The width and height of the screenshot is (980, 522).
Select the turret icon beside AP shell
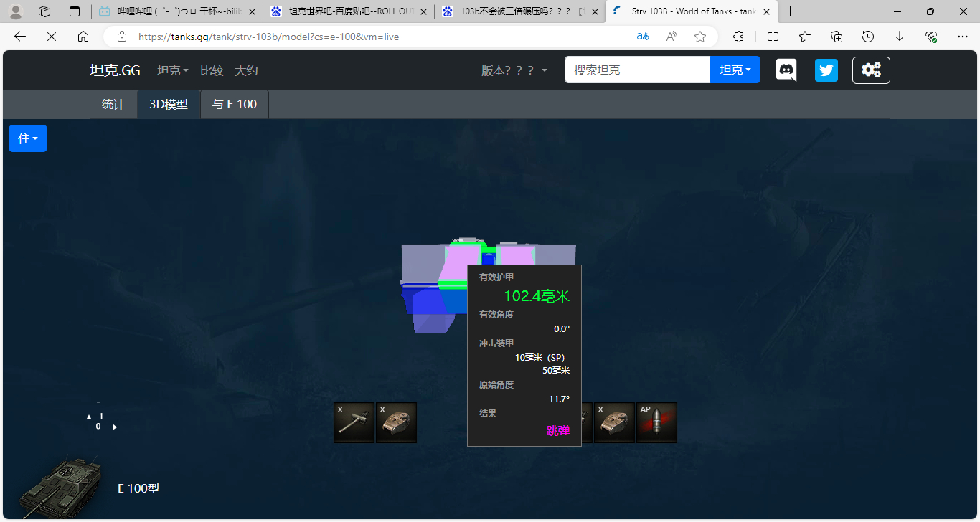[x=614, y=422]
